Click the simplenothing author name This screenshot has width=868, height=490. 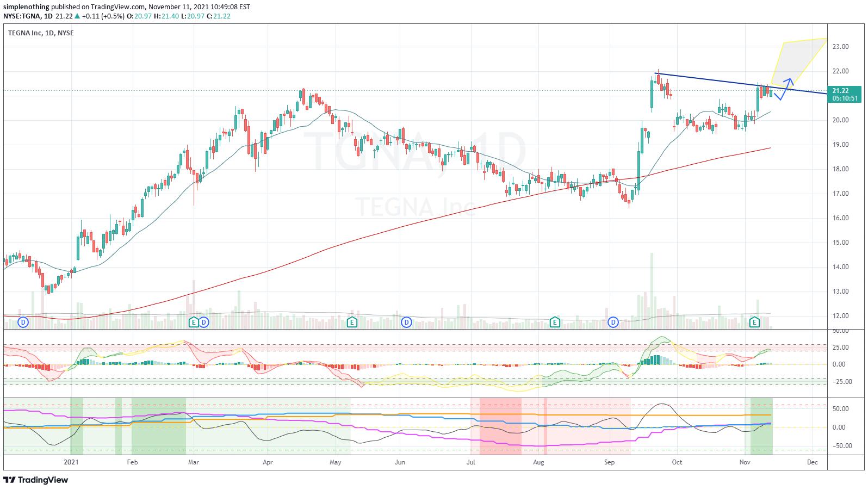(x=26, y=7)
